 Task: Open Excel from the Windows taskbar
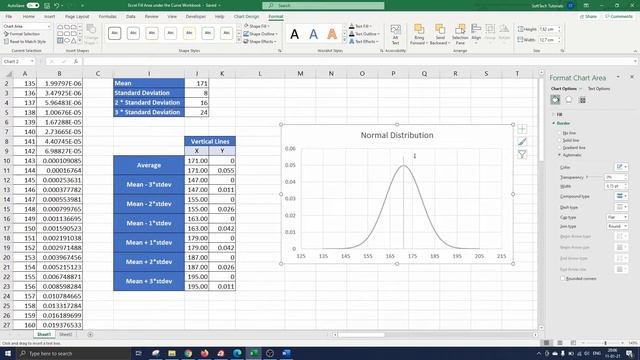253,353
